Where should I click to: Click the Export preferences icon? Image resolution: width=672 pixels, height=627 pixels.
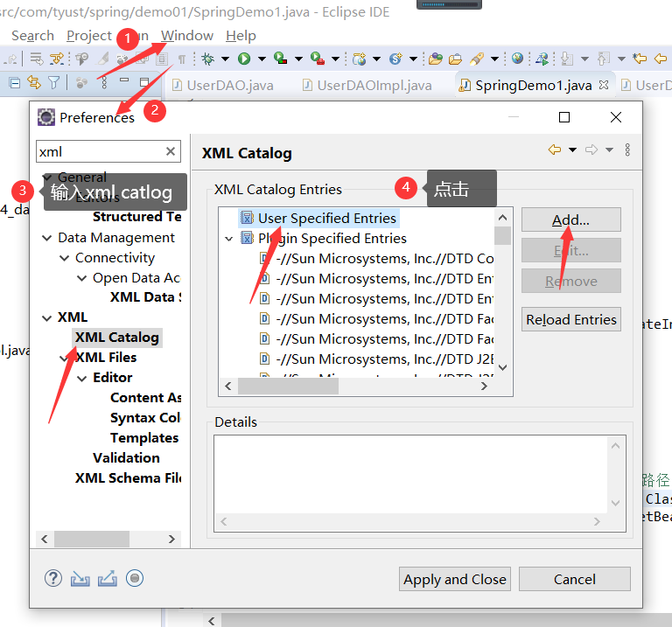tap(108, 579)
